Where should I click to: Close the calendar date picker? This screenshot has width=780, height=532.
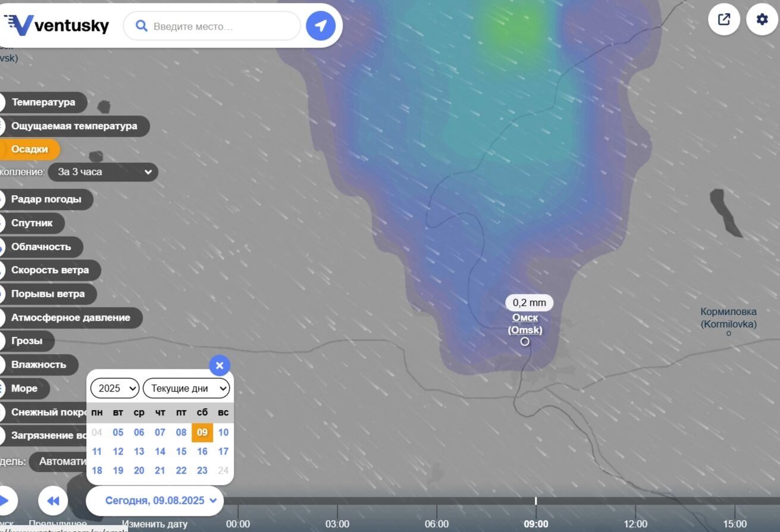point(220,365)
